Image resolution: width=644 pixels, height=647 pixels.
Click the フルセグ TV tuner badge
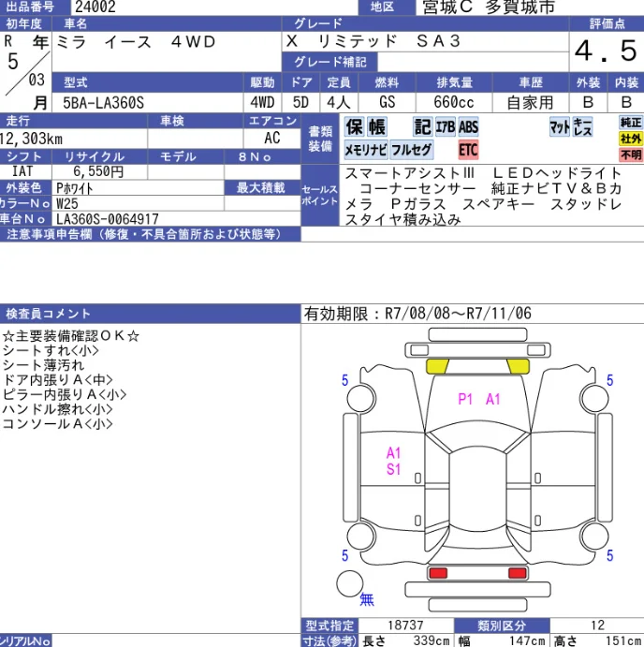point(412,150)
